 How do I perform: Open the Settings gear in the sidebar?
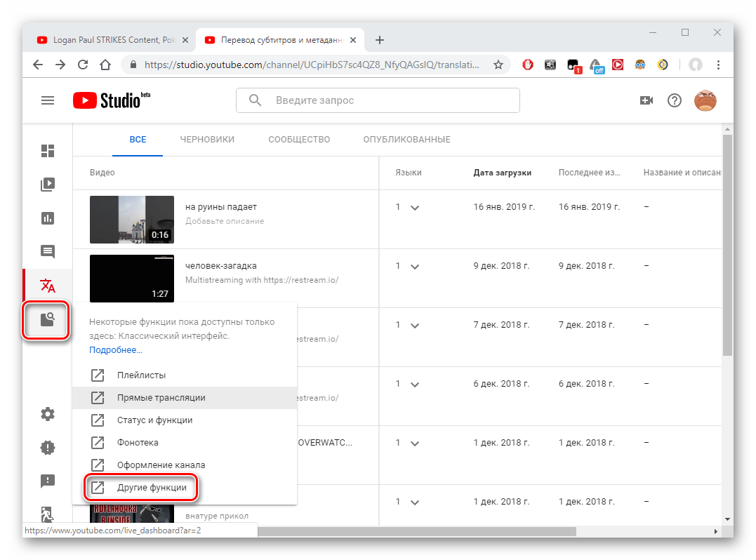tap(47, 414)
